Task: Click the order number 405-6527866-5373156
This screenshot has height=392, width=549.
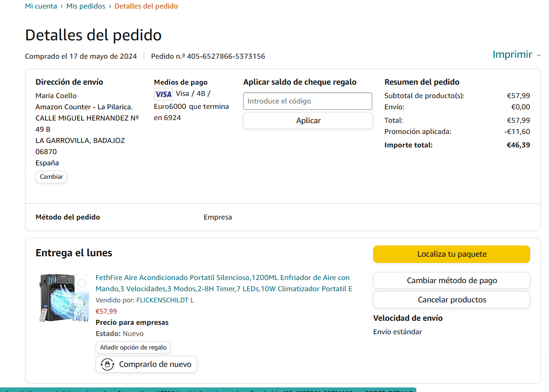Action: coord(226,56)
